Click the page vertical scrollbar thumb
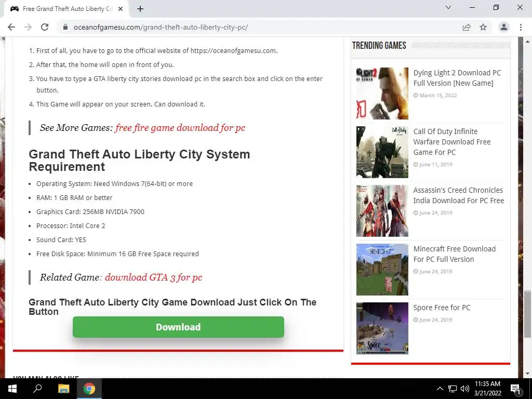This screenshot has width=532, height=399. [527, 314]
